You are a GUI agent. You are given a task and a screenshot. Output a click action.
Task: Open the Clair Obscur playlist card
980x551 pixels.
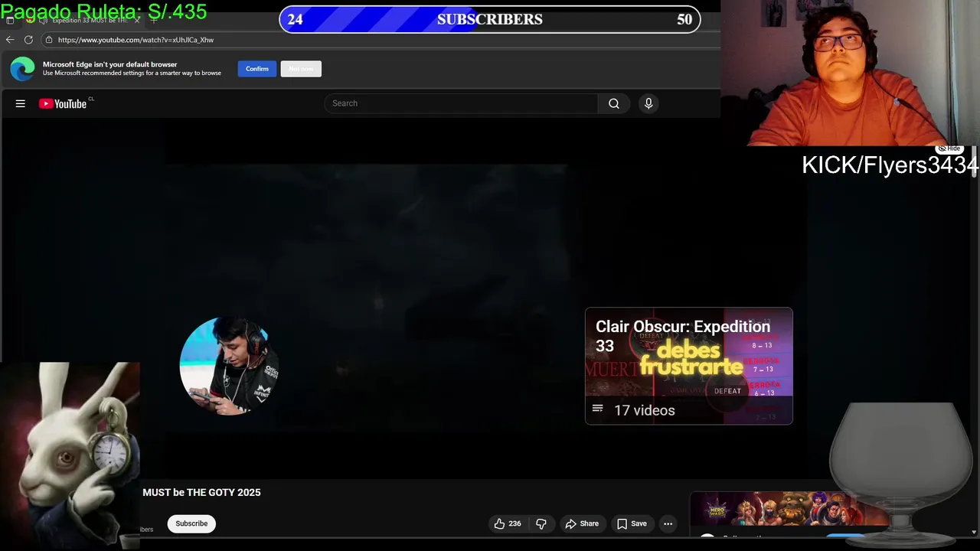(x=689, y=366)
